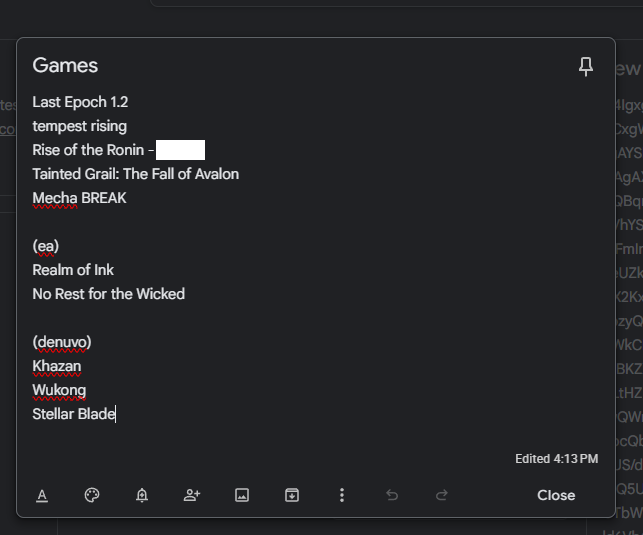643x535 pixels.
Task: Archive the Games note
Action: 292,495
